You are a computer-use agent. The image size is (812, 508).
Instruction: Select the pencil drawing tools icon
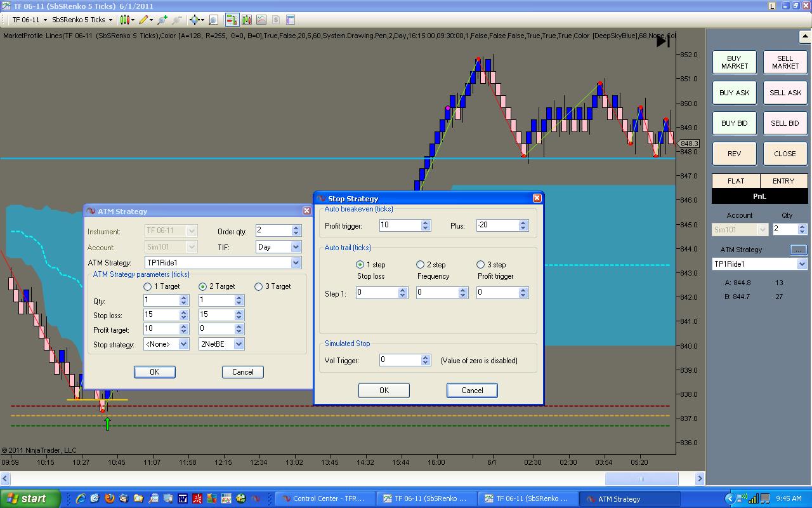click(144, 20)
